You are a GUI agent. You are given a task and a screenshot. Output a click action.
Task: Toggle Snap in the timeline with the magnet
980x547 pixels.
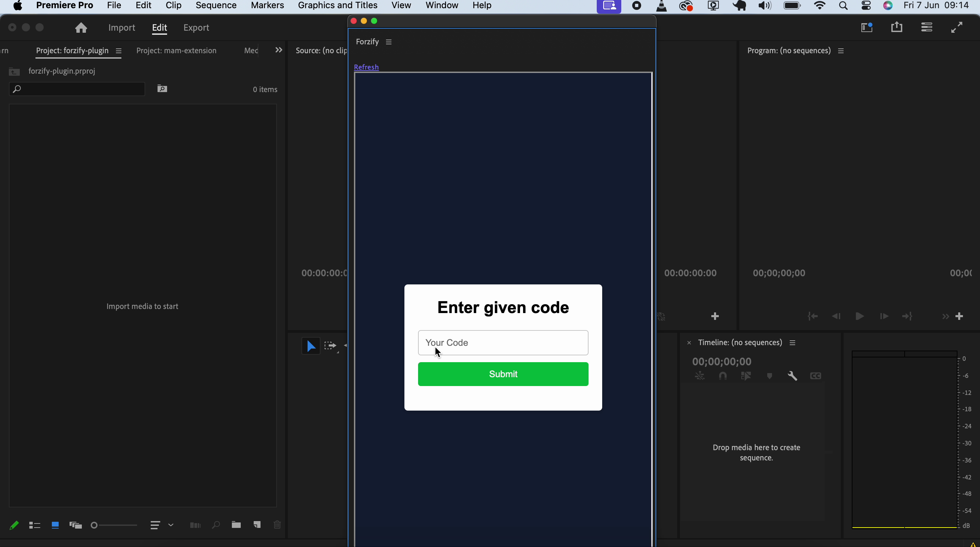pyautogui.click(x=723, y=376)
